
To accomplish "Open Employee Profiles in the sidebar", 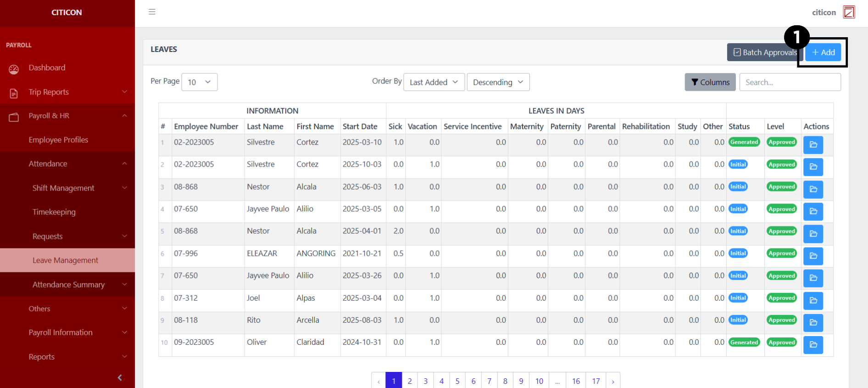I will coord(58,140).
